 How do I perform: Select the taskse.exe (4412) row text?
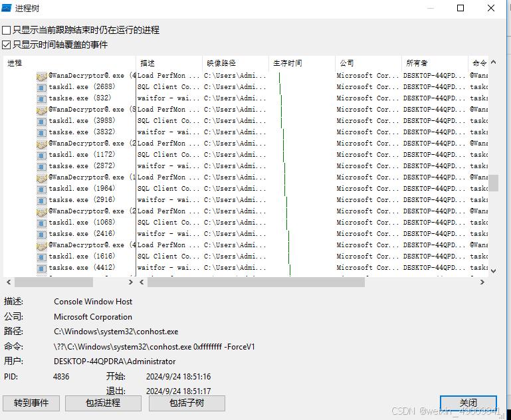coord(82,268)
